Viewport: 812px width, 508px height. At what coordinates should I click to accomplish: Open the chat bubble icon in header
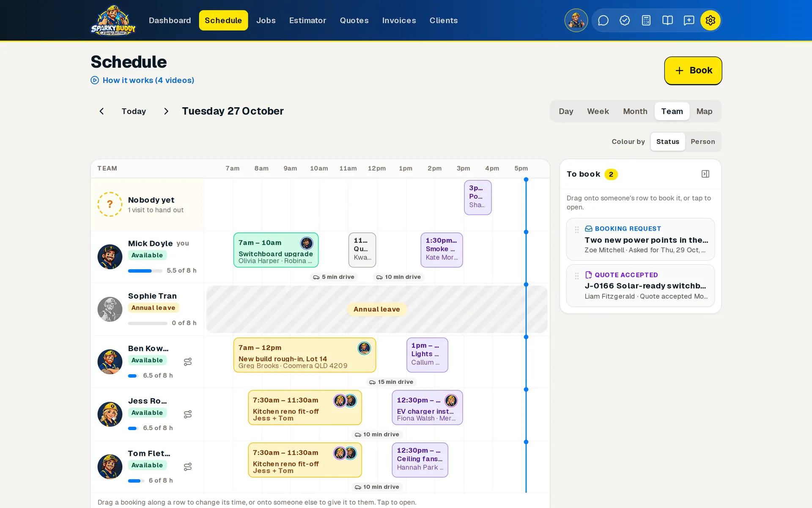(x=603, y=20)
